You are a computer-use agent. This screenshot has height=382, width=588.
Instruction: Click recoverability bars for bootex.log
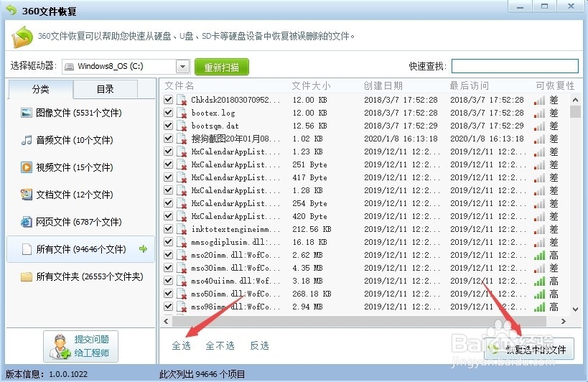click(539, 113)
